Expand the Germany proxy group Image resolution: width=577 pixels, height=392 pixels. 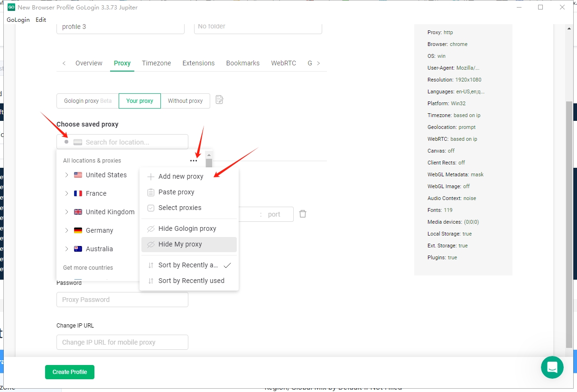[66, 230]
